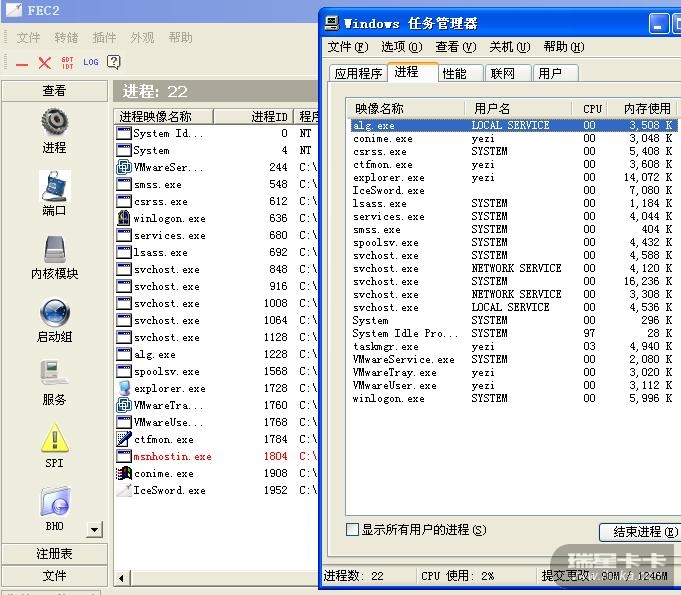Open the 文件 menu in FEC2
Viewport: 681px width, 595px height.
28,37
